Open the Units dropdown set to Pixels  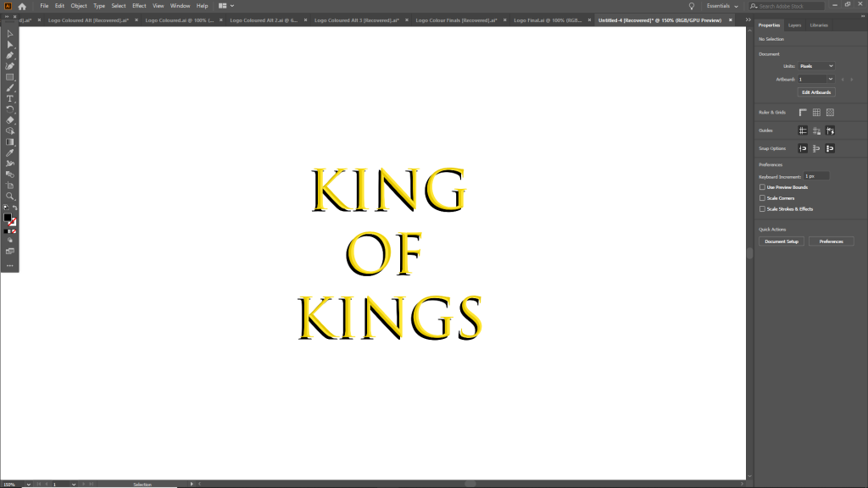tap(816, 66)
